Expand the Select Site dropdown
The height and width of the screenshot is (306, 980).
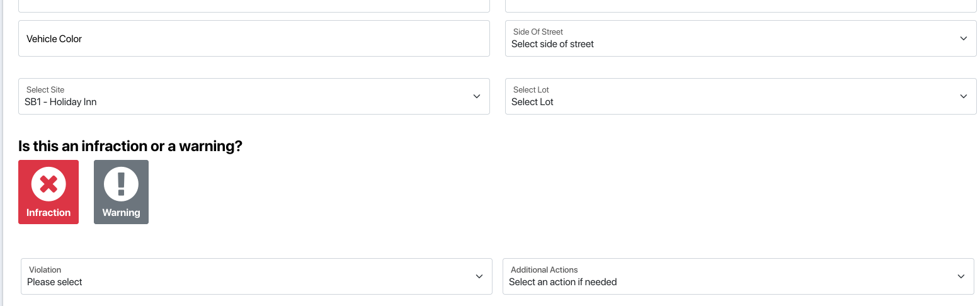(x=254, y=96)
